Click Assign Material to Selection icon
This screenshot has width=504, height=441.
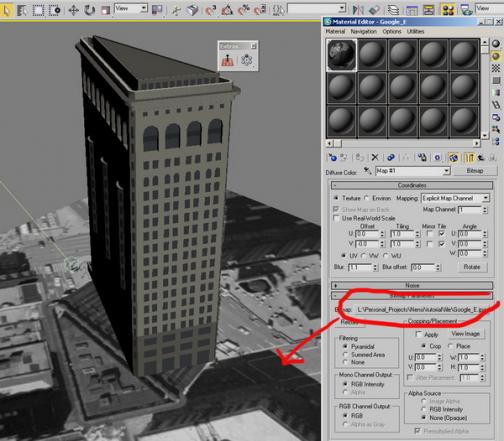[x=359, y=157]
